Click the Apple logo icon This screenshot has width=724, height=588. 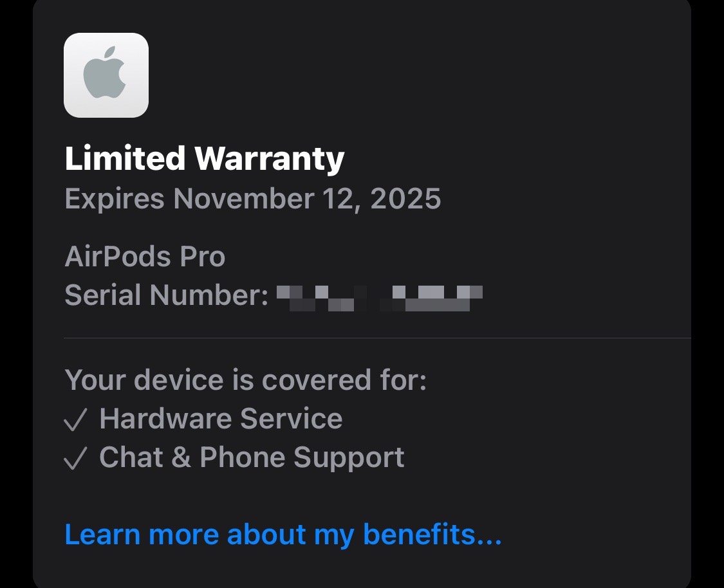point(106,75)
